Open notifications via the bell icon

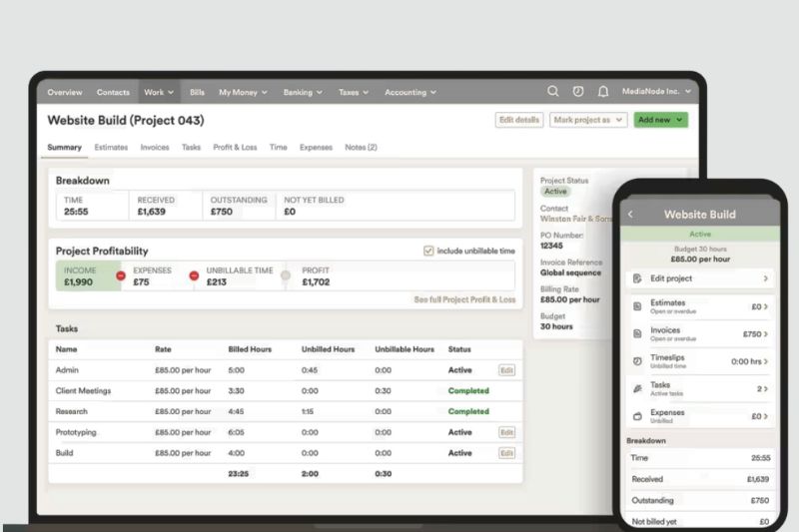click(603, 92)
